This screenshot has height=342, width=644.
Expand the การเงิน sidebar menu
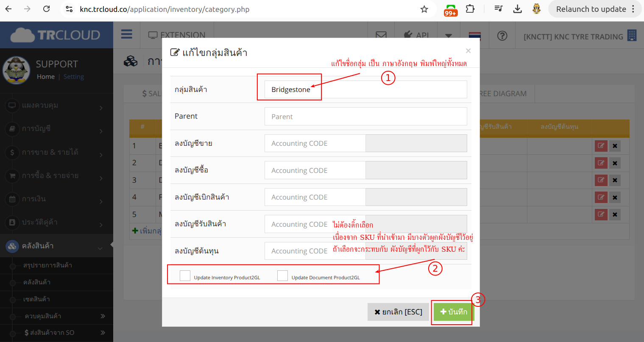(x=56, y=199)
